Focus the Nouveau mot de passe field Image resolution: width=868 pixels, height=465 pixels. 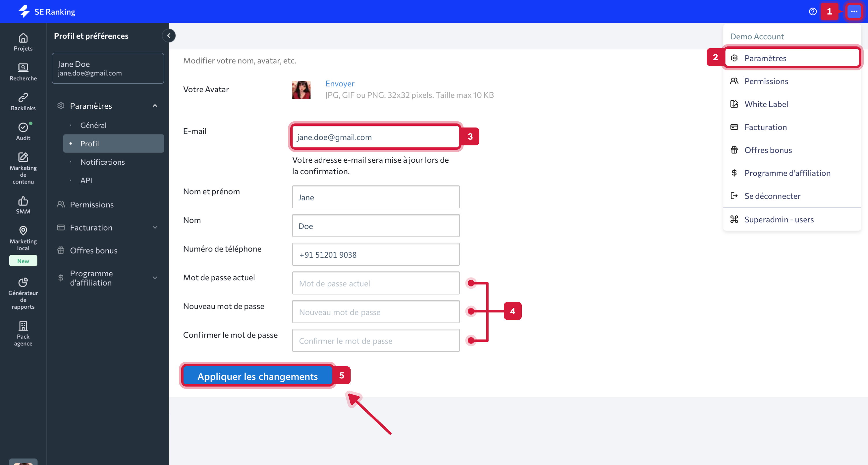click(376, 312)
